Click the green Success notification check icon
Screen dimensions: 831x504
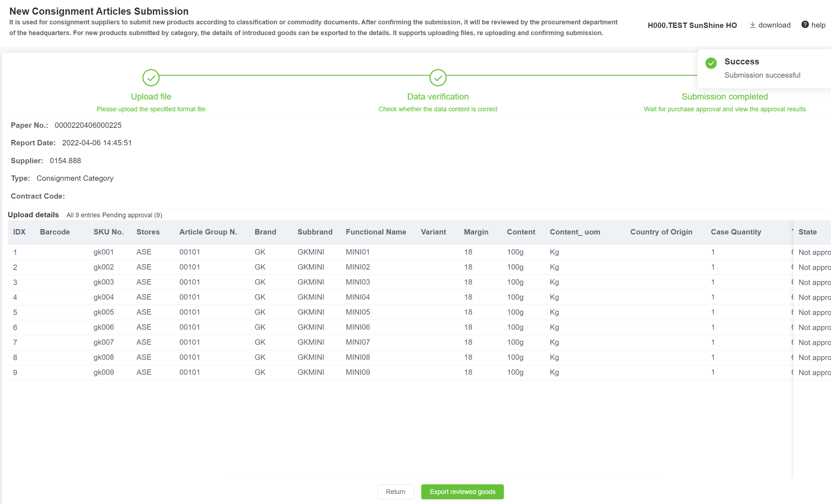[711, 63]
